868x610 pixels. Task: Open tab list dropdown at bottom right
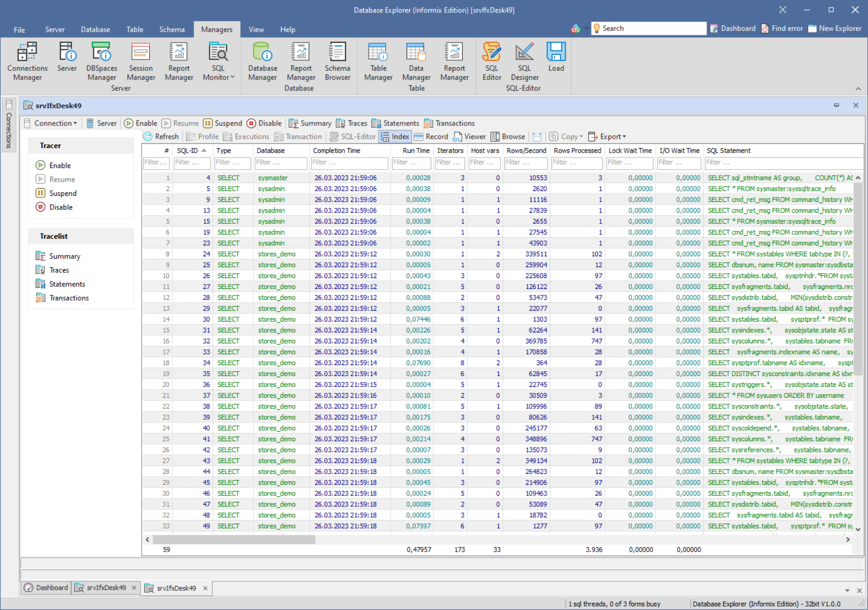point(847,590)
